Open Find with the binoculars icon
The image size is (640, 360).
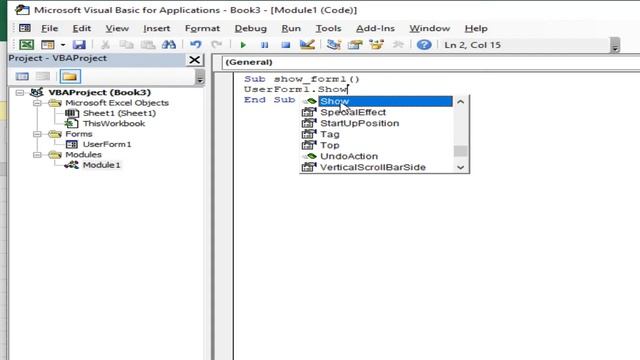coord(169,44)
